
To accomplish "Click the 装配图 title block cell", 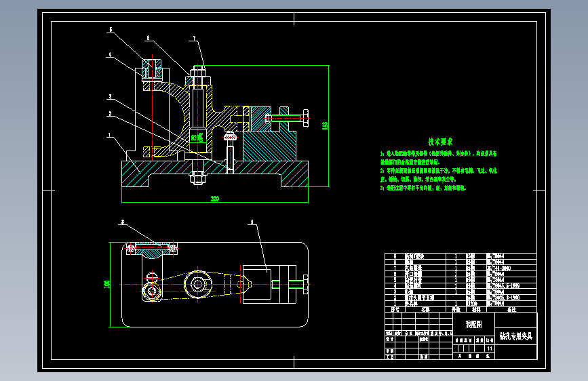I will coord(473,324).
